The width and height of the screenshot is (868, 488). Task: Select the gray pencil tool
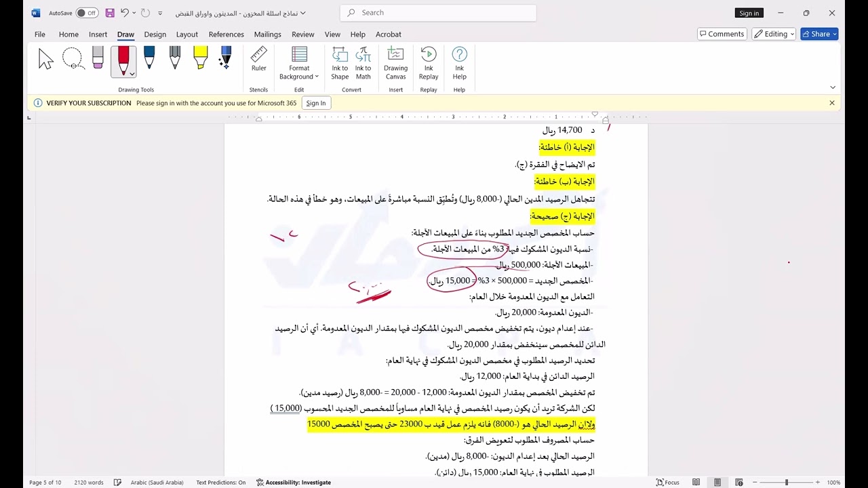(175, 58)
